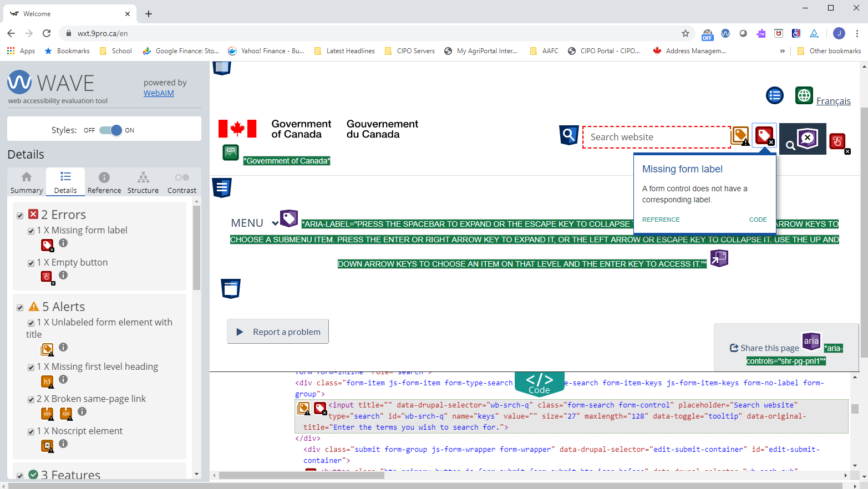
Task: Click the Unlabeled form element alert icon in sidebar
Action: [47, 349]
